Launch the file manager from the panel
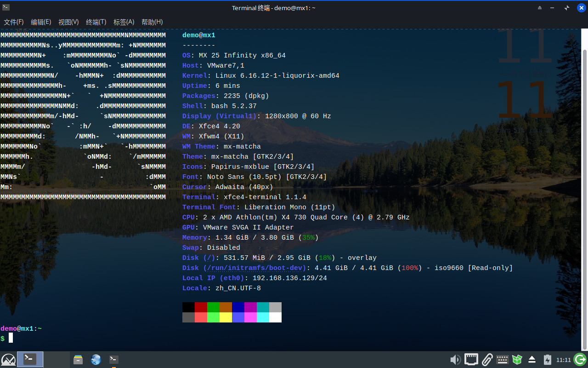 pos(78,360)
